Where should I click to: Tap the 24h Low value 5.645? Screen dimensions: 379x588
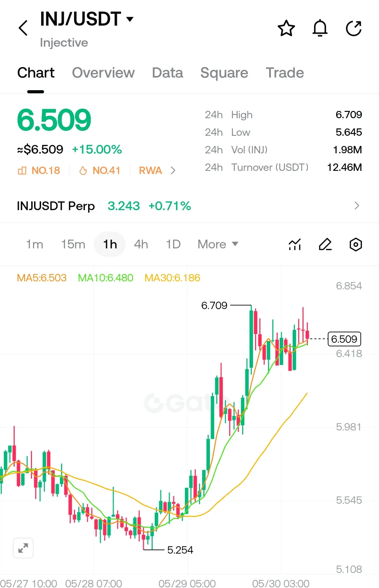coord(349,132)
